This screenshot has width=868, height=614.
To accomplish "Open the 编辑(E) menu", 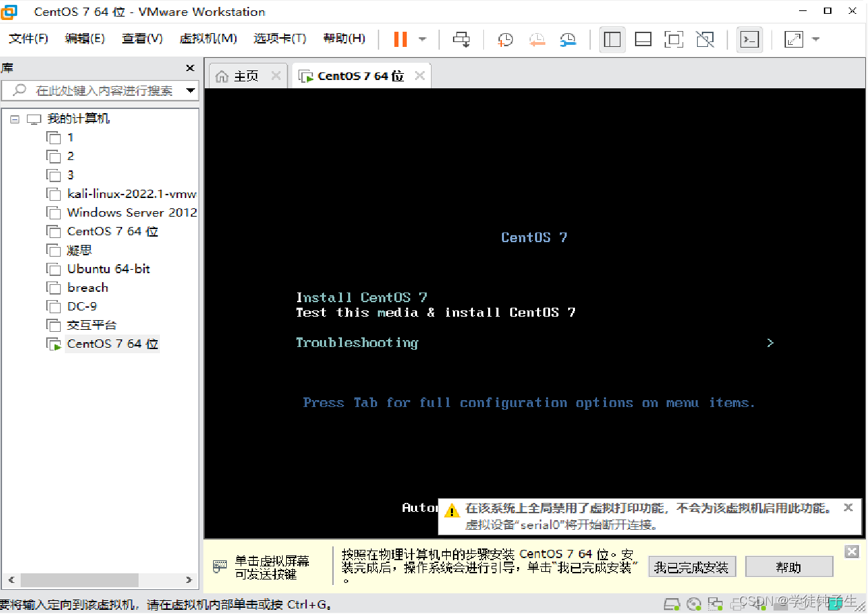I will pos(85,39).
